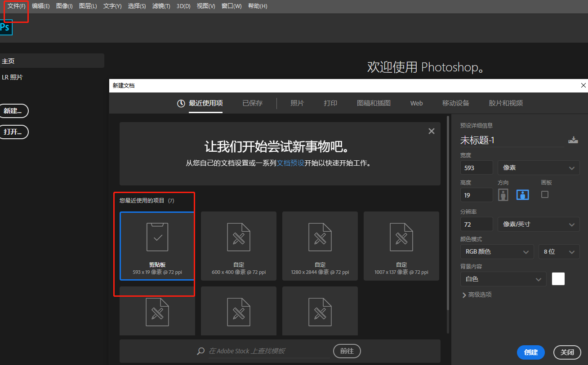Click the search magnifier icon for Adobe Stock
The image size is (588, 365).
[201, 351]
